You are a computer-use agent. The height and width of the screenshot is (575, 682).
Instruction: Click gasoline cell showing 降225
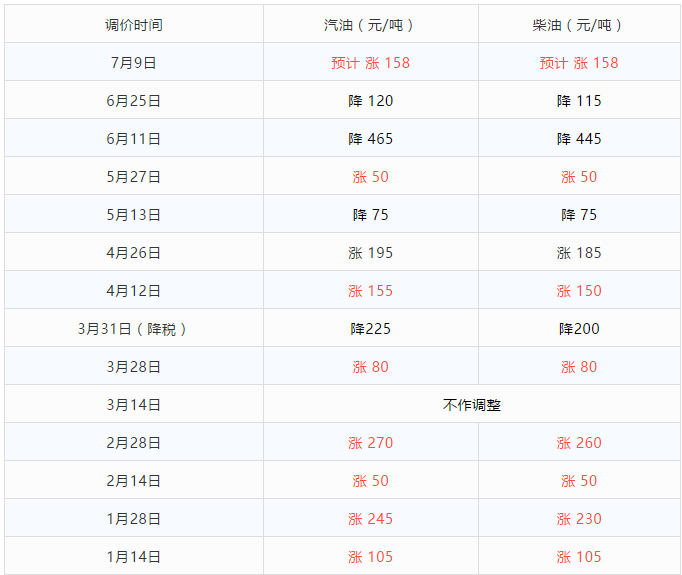(370, 329)
